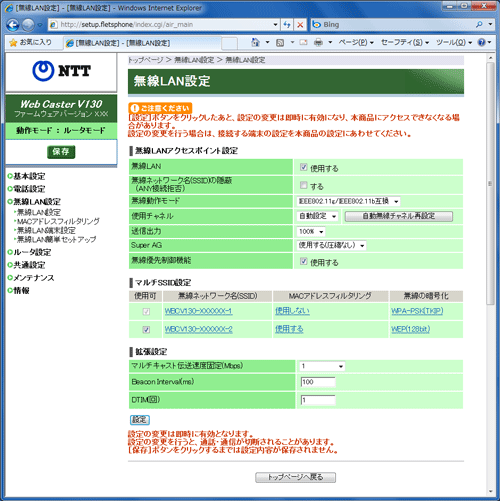Viewport: 500px width, 501px height.
Task: Click the Bing search magnifier icon
Action: point(479,24)
